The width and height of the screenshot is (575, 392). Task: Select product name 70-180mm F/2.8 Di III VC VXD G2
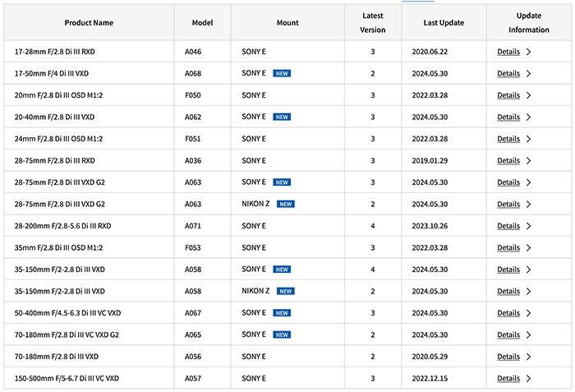tap(67, 334)
